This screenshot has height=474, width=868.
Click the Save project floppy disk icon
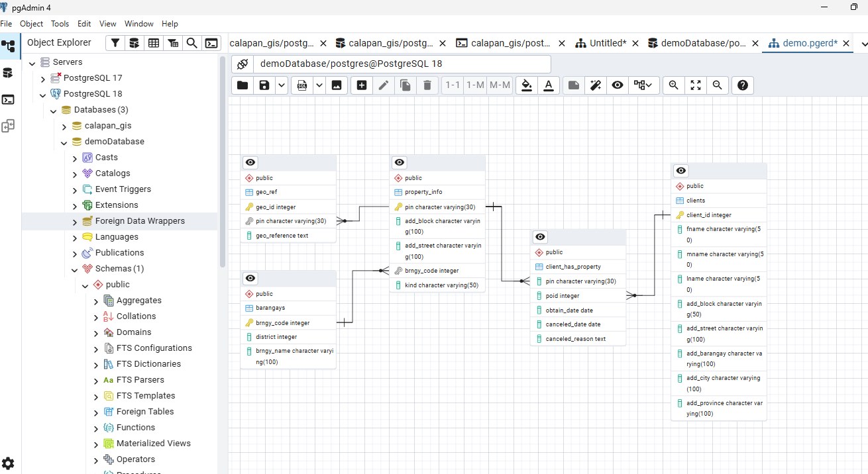264,85
